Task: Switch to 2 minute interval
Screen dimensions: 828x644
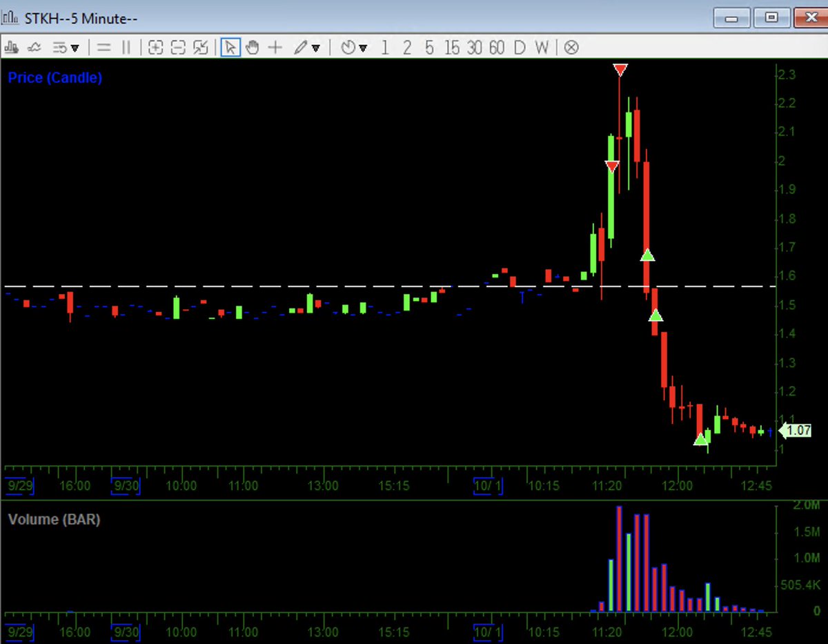Action: tap(407, 48)
